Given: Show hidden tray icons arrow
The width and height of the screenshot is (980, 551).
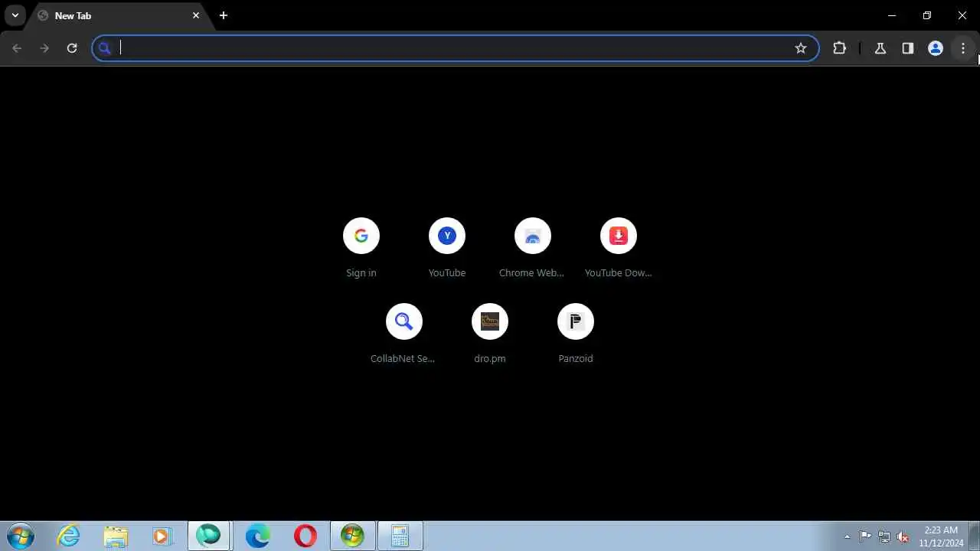Looking at the screenshot, I should tap(847, 536).
